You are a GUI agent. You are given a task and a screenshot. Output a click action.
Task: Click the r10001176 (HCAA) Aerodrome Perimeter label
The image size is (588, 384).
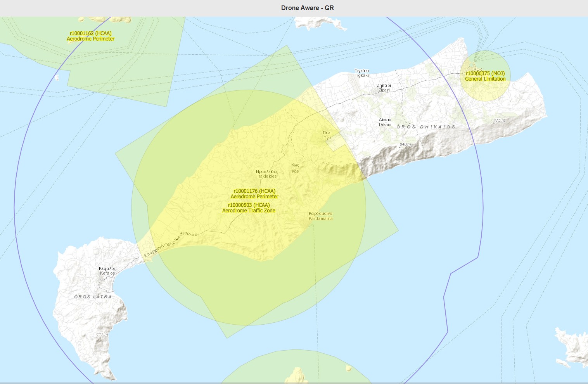[x=254, y=194]
